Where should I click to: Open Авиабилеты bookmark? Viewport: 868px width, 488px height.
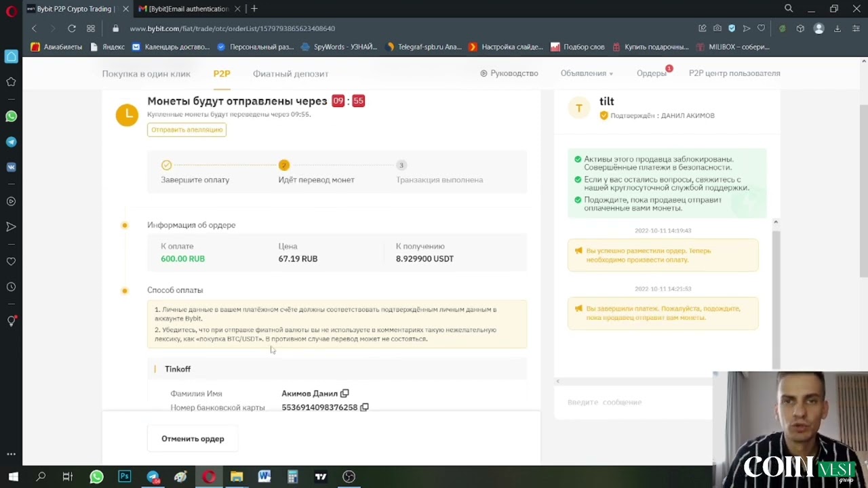pos(56,47)
